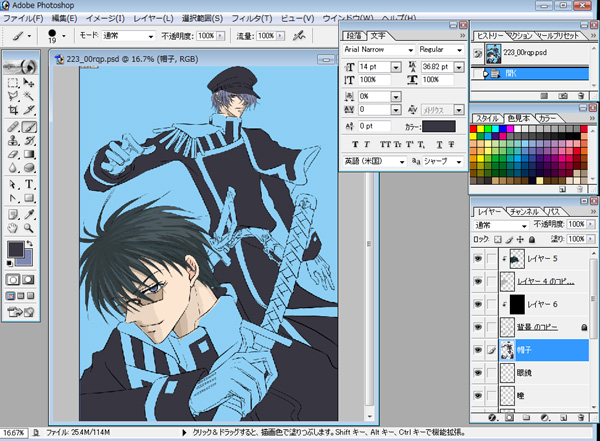Open layer blend mode dropdown in Layers panel

[525, 225]
